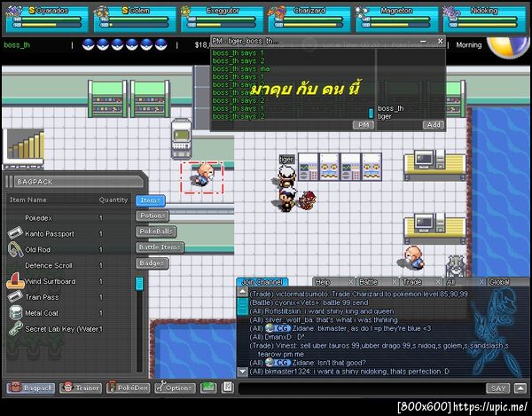Viewport: 532px width, 416px height.
Task: Click the Train Pass item icon
Action: tap(15, 296)
